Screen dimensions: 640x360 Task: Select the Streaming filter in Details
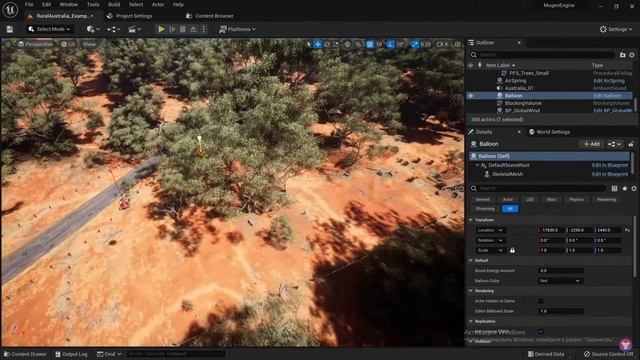pyautogui.click(x=485, y=209)
